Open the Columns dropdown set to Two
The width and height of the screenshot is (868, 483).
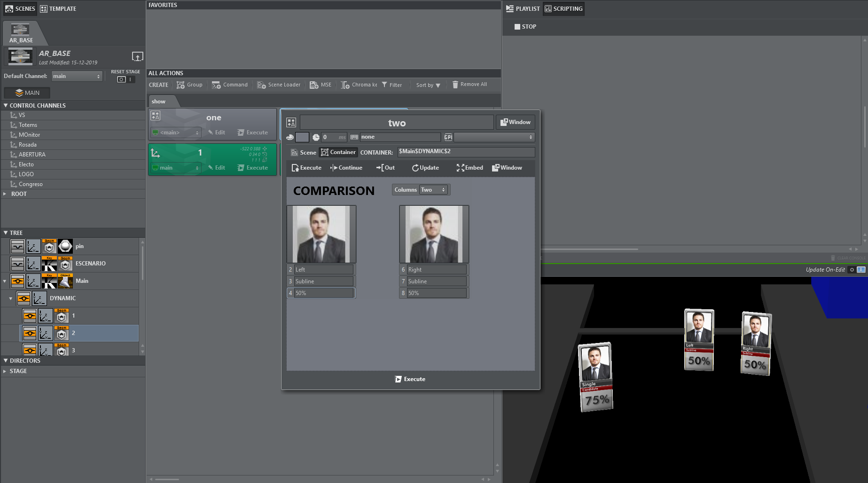433,190
